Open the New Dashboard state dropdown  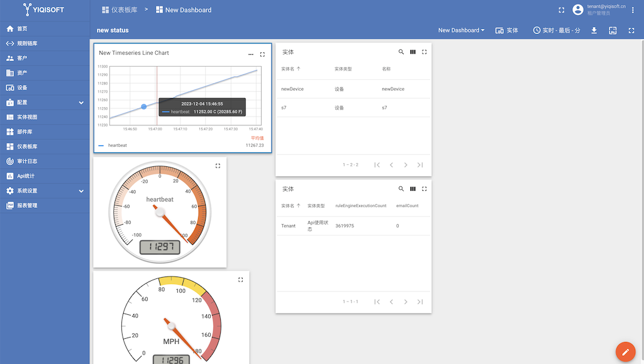pos(461,30)
